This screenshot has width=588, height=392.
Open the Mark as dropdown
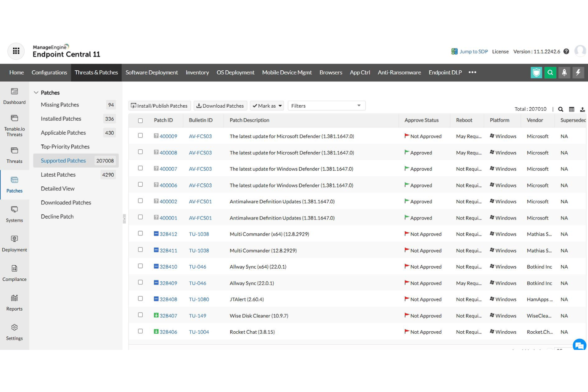point(267,106)
